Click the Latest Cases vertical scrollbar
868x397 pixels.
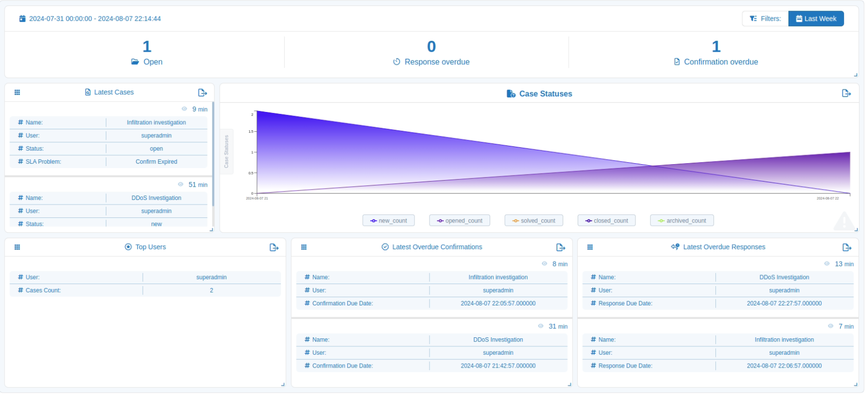click(213, 154)
